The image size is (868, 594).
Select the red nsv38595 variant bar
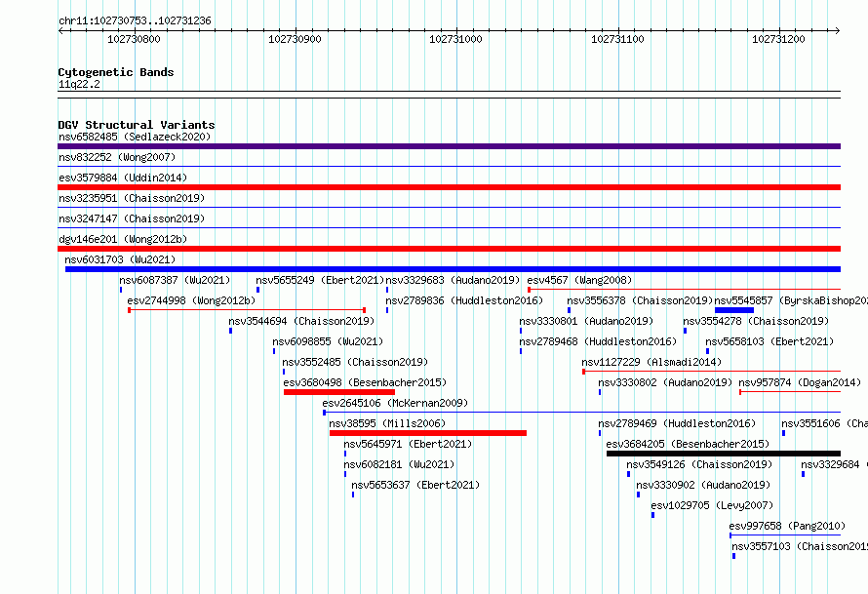428,433
